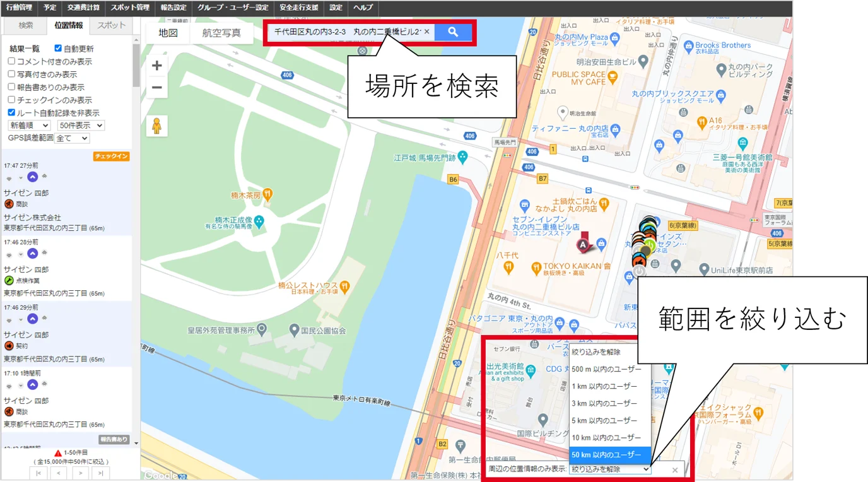The width and height of the screenshot is (868, 482).
Task: Open the スポット管理 menu
Action: [x=130, y=8]
